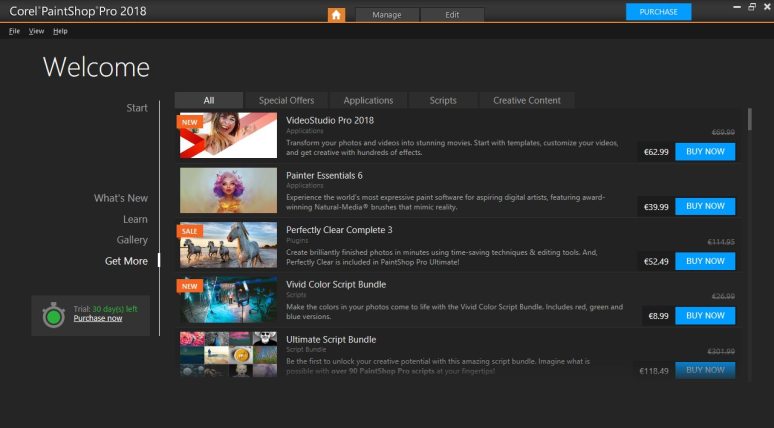The image size is (774, 428).
Task: Click the blue PURCHASE button
Action: [x=658, y=12]
